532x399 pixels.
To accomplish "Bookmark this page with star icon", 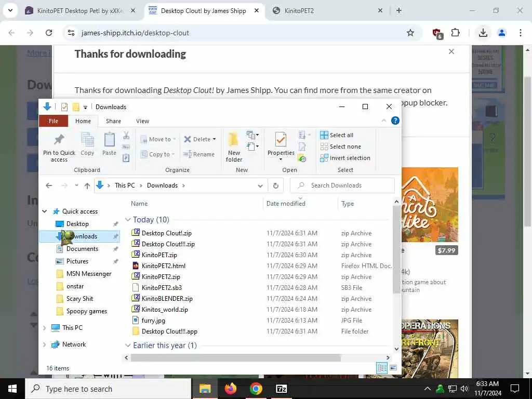I will (410, 33).
